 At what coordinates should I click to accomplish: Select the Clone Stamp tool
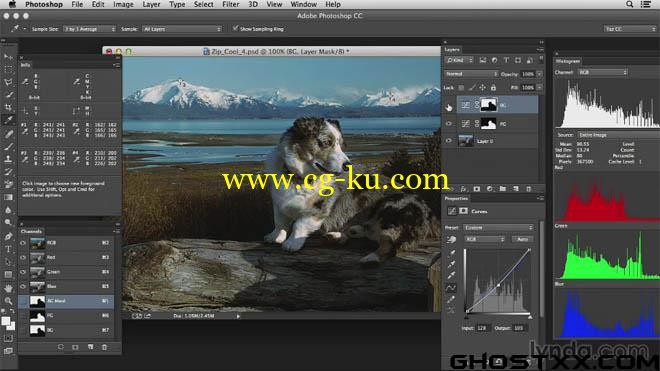[8, 159]
